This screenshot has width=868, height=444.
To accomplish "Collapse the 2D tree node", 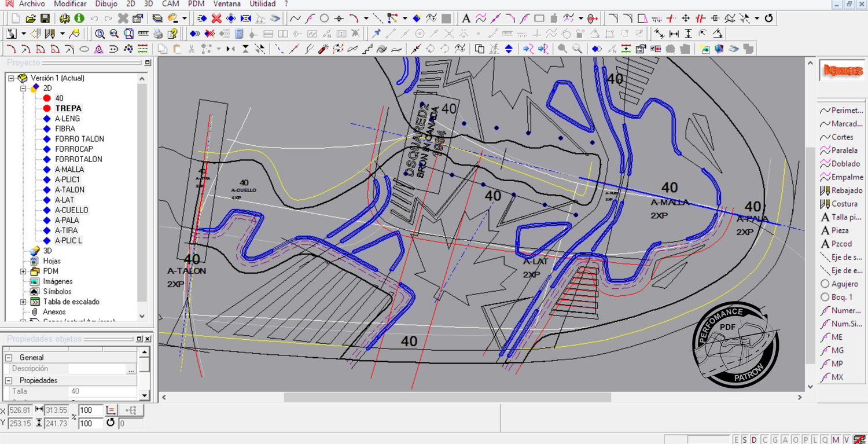I will pyautogui.click(x=23, y=88).
